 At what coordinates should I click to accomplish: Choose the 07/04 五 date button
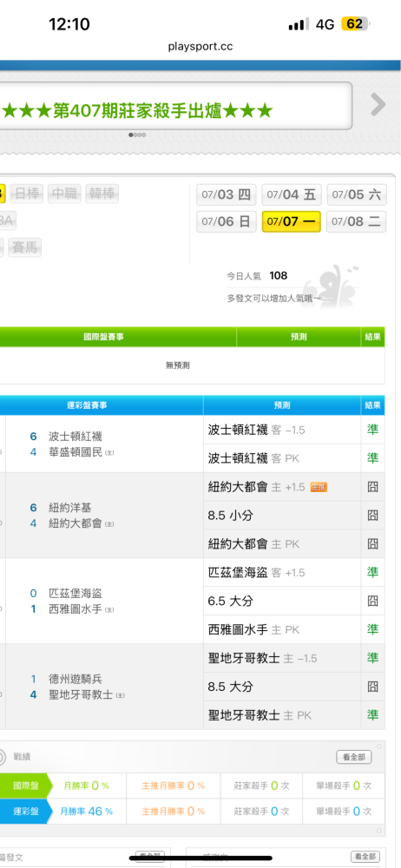point(292,194)
